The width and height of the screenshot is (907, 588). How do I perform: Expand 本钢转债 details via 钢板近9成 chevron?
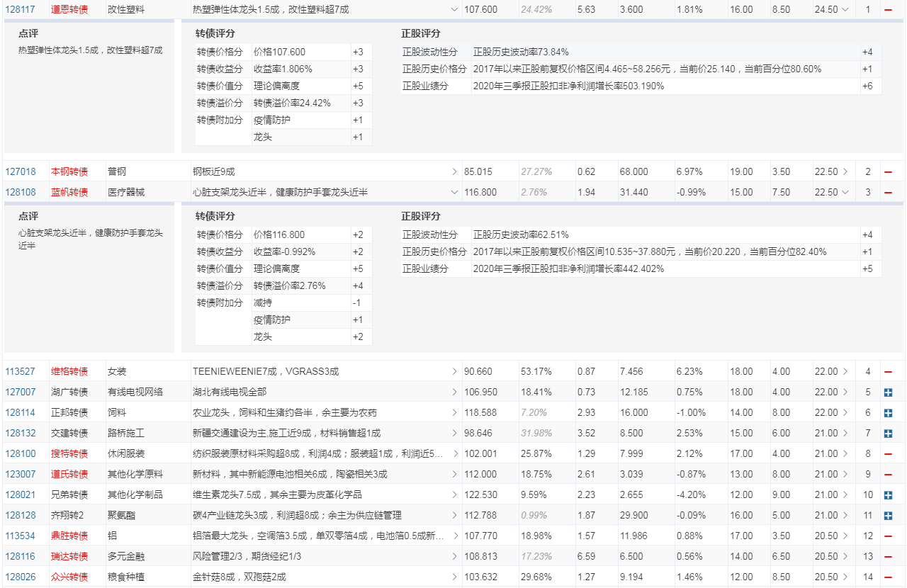[455, 172]
